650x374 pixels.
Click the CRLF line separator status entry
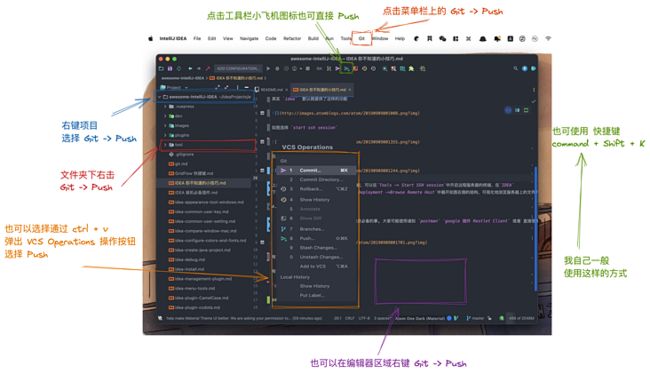pyautogui.click(x=350, y=318)
